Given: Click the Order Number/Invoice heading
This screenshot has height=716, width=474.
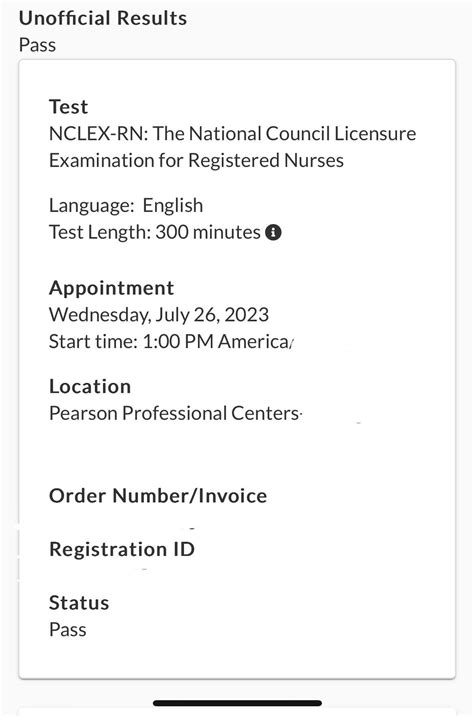Looking at the screenshot, I should pyautogui.click(x=158, y=496).
